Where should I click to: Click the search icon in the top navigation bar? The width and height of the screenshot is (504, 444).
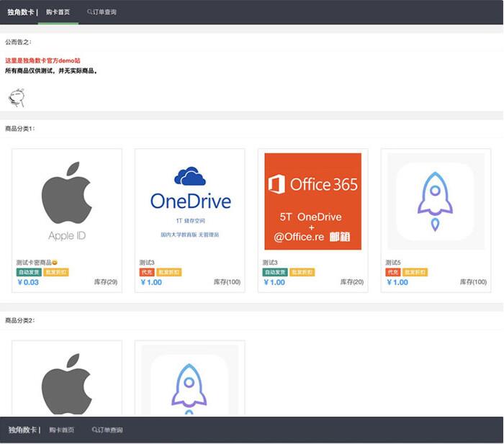coord(89,12)
